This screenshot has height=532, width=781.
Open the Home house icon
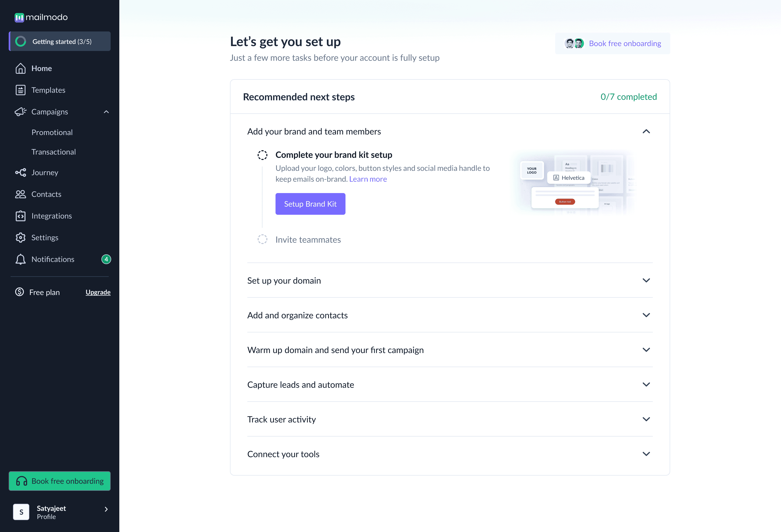[21, 69]
